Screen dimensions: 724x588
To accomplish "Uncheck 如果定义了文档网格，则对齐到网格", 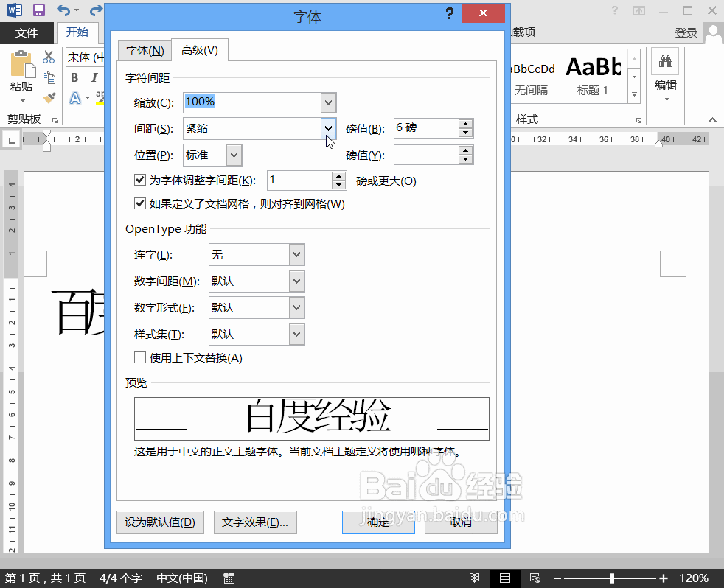I will [140, 203].
